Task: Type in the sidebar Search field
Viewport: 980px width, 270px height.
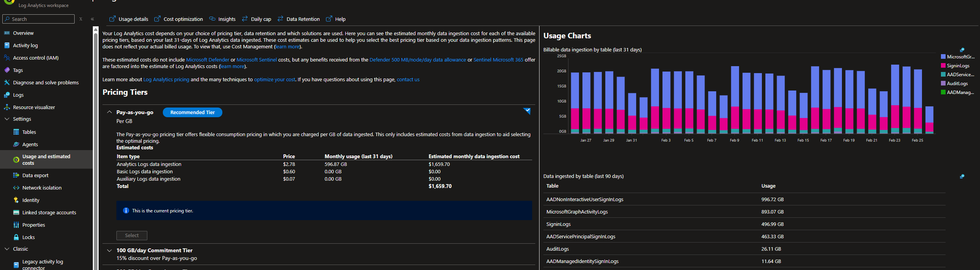Action: 41,19
